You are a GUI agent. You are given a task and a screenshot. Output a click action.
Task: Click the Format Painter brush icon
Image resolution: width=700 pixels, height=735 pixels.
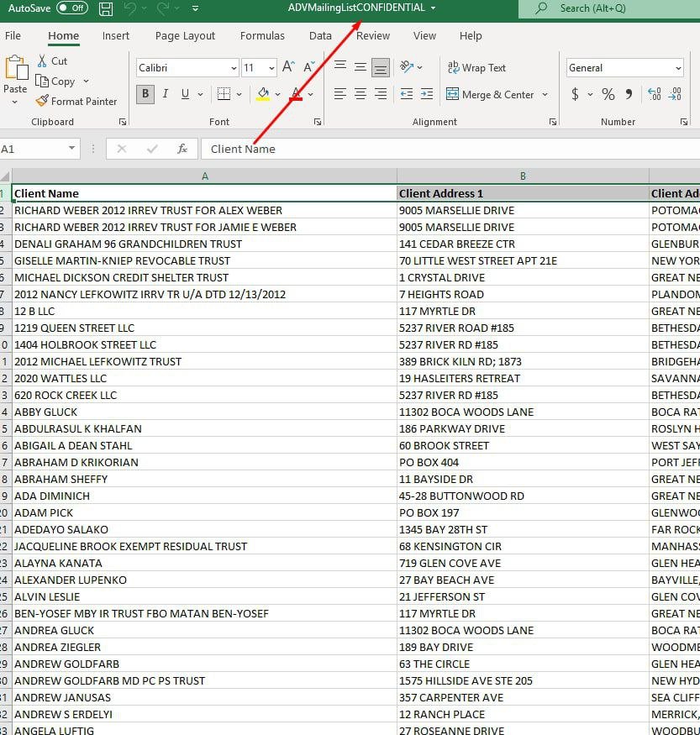[42, 101]
